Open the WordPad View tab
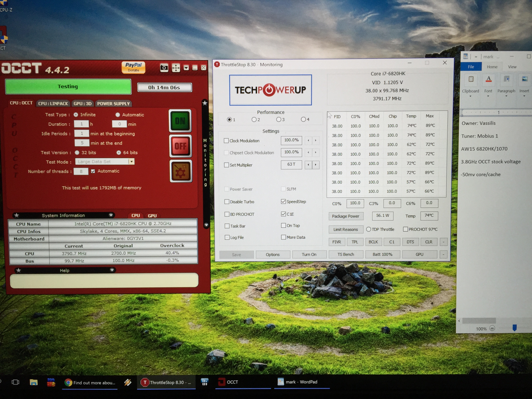This screenshot has height=399, width=532. click(x=512, y=67)
